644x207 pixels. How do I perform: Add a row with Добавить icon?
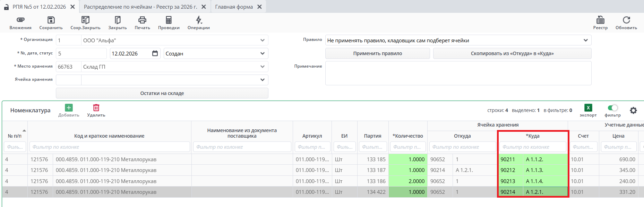(x=69, y=108)
